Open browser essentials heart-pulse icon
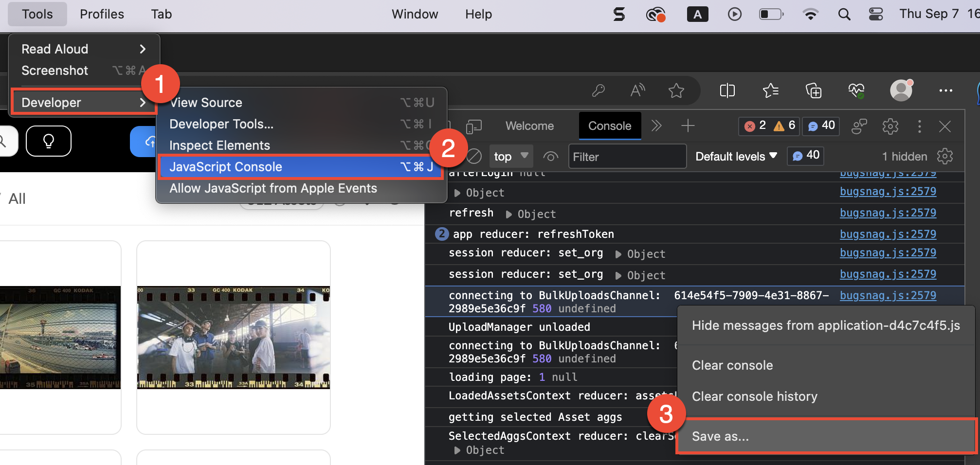Viewport: 980px width, 465px height. point(856,90)
